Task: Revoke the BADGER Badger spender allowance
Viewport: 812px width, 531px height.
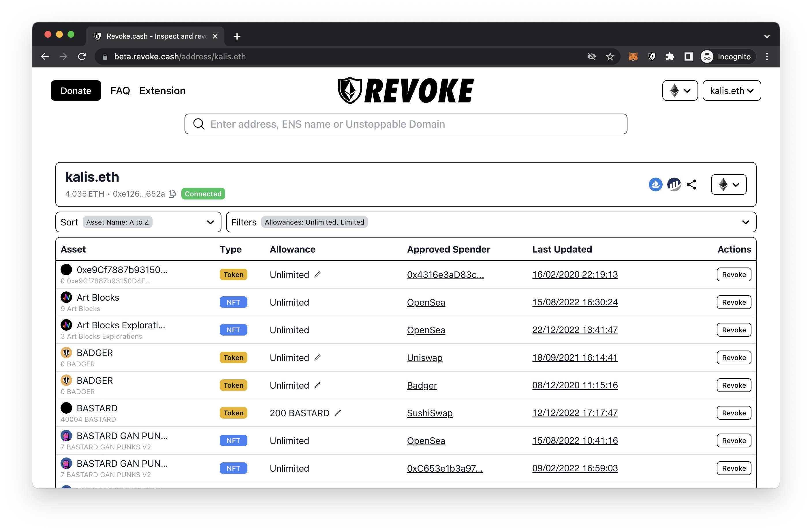Action: click(734, 385)
